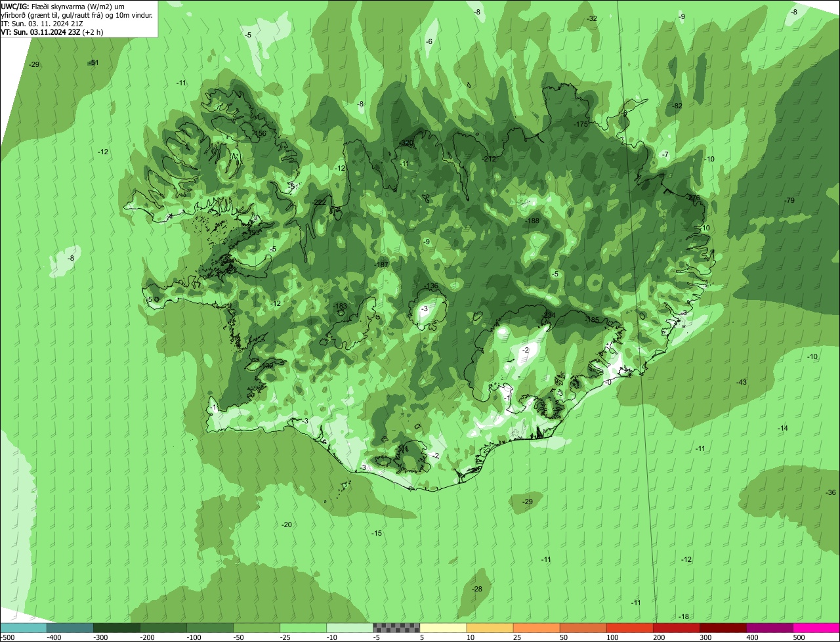This screenshot has width=840, height=642.
Task: Click the '200' legend tick label
Action: pos(659,637)
